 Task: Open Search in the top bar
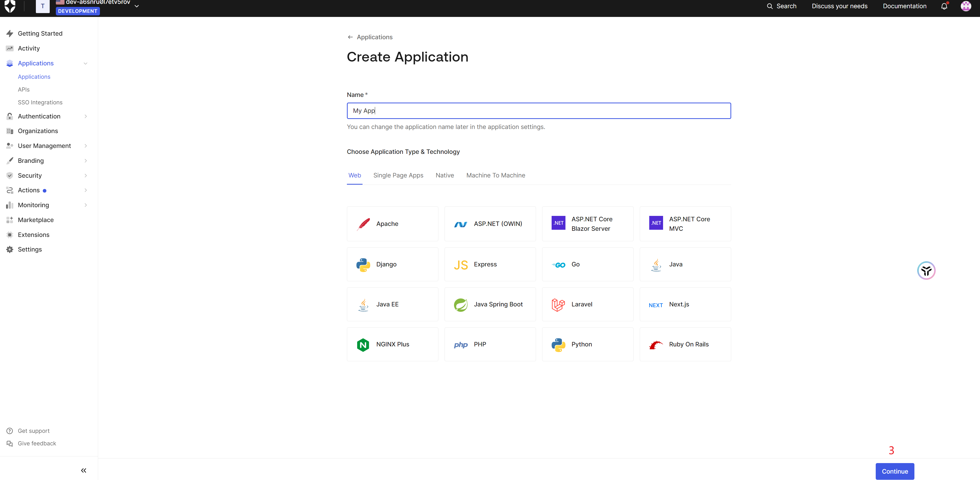point(781,6)
